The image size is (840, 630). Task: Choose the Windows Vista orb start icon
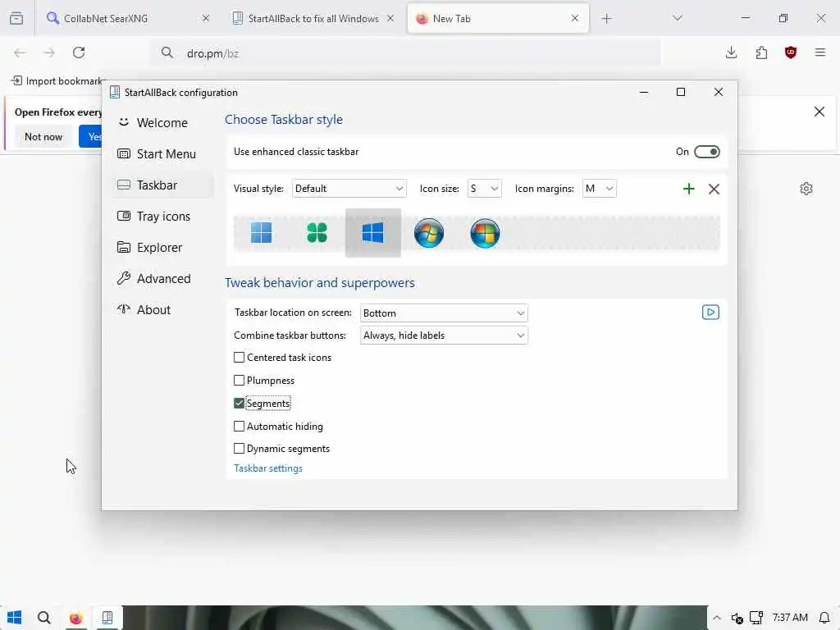485,233
